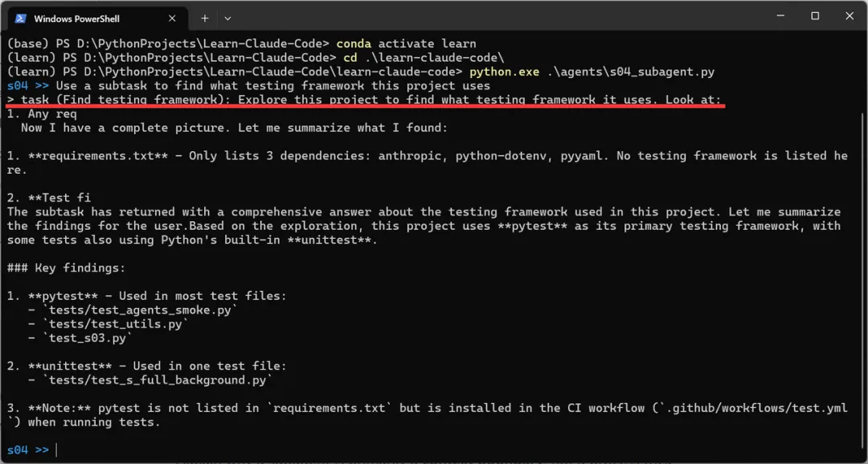Click the underlined task line

tap(364, 101)
